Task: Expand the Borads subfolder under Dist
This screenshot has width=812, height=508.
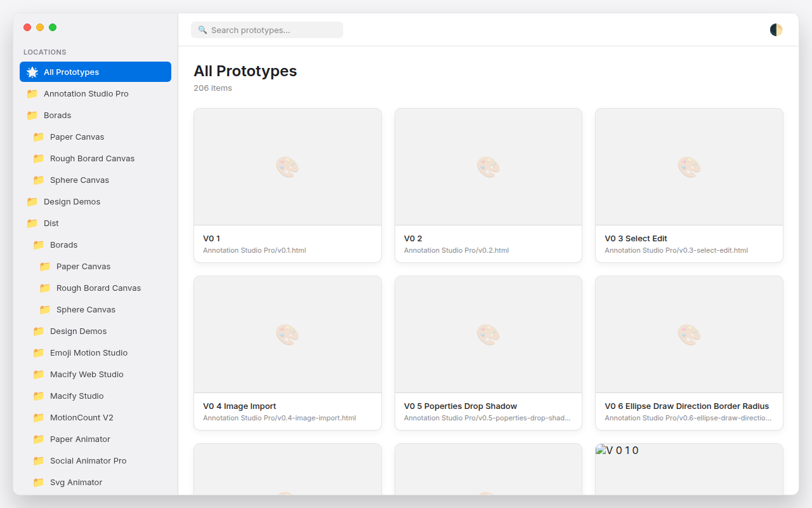Action: point(63,245)
